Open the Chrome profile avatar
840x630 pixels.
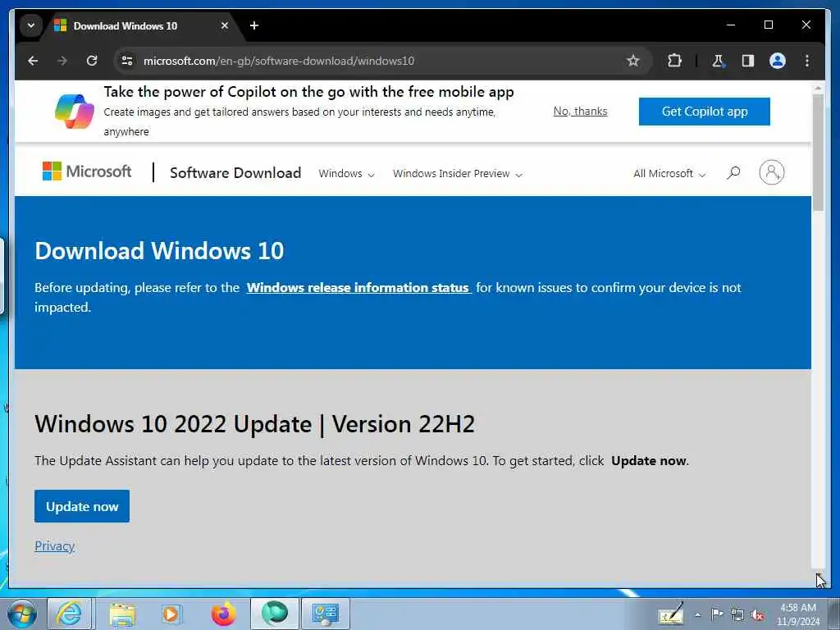[x=778, y=61]
